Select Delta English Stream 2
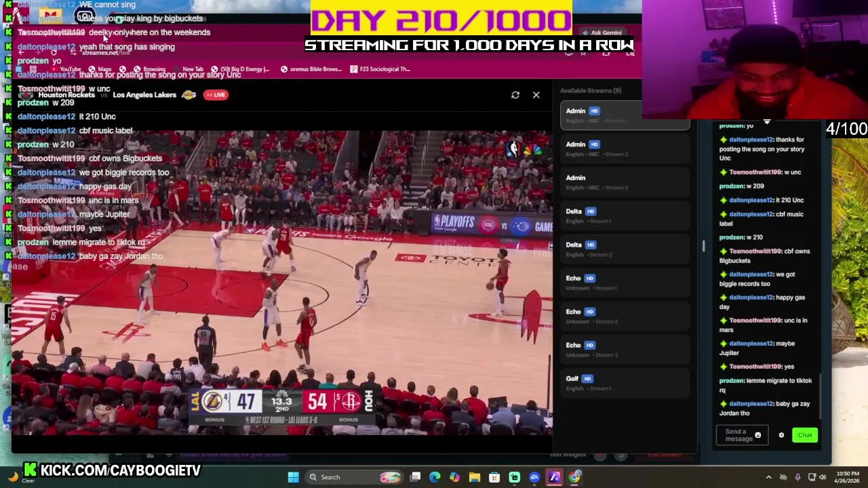 click(625, 249)
